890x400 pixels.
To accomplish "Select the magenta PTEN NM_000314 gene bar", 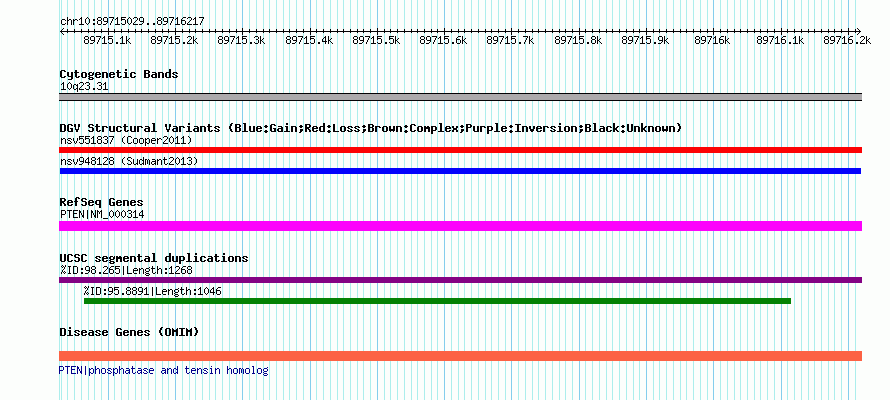I will (x=460, y=226).
